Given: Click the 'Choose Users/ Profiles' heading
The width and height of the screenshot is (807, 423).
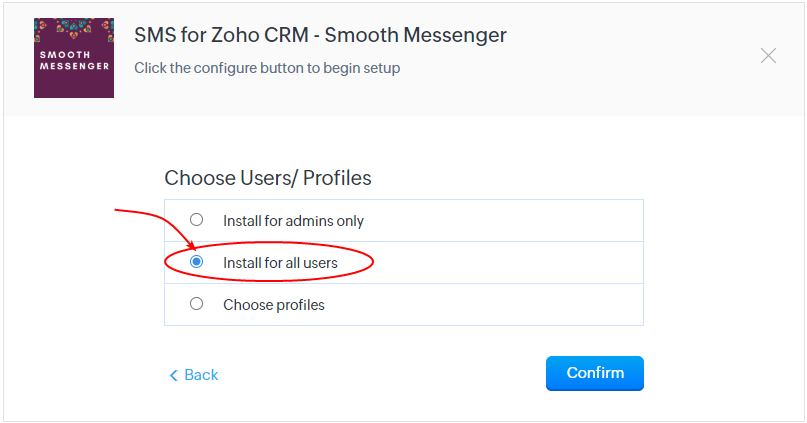Looking at the screenshot, I should click(x=268, y=178).
